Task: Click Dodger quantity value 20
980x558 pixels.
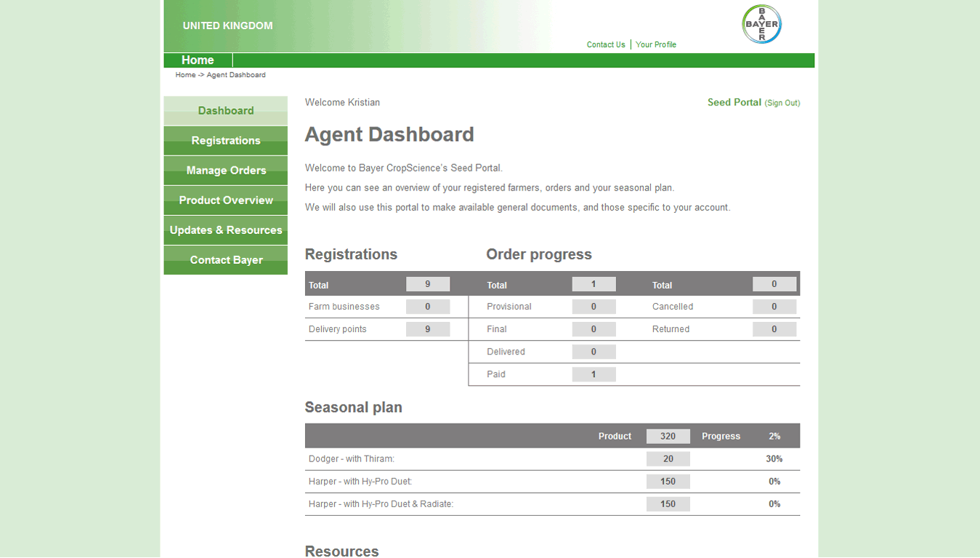Action: pyautogui.click(x=668, y=458)
